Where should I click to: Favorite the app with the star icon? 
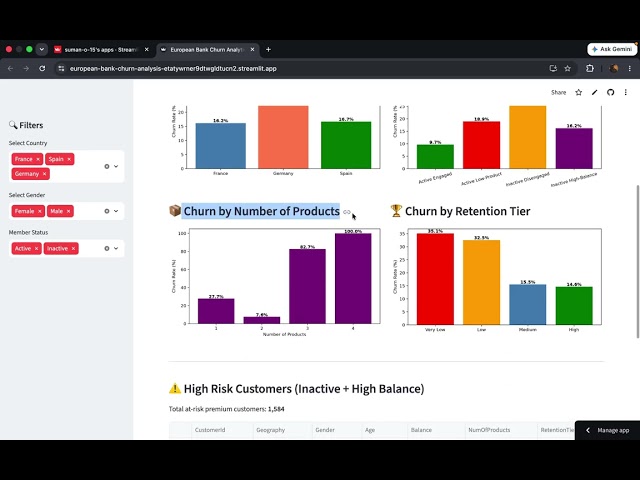578,92
